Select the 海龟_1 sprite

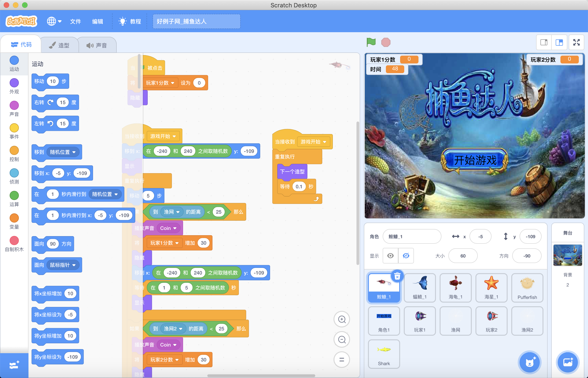(x=456, y=288)
